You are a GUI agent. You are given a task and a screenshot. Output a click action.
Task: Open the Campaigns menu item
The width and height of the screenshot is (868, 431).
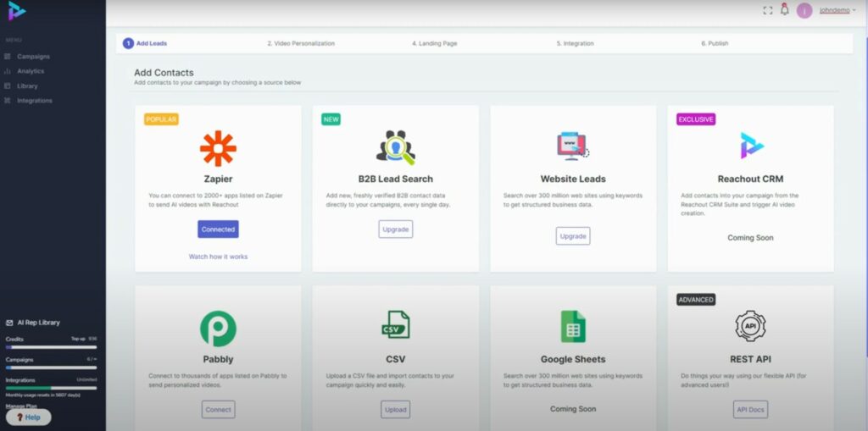pos(33,57)
